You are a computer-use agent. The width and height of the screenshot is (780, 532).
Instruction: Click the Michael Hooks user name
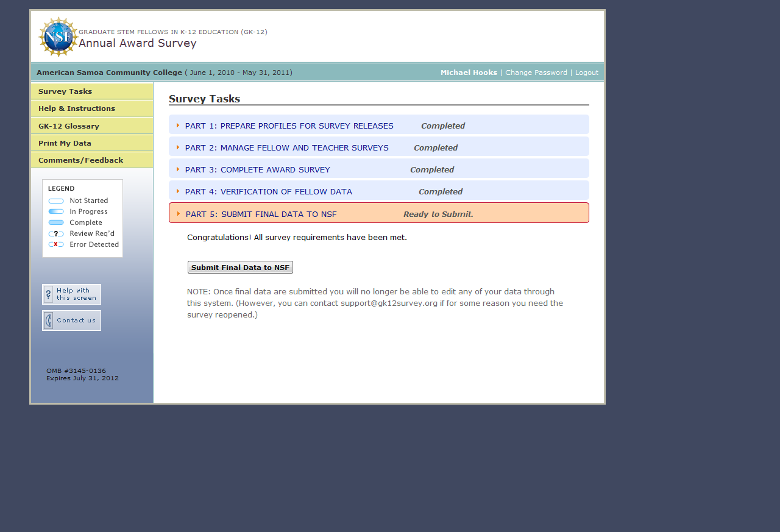coord(469,73)
